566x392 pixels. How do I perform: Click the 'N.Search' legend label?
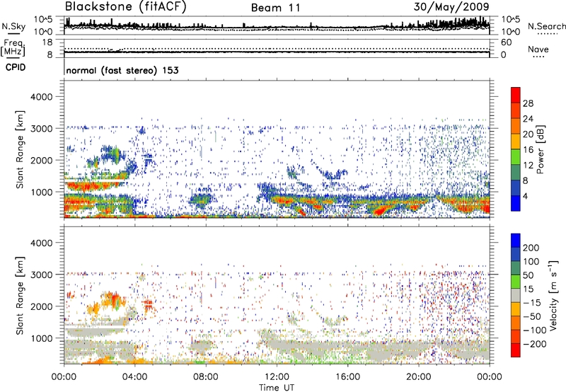click(x=547, y=26)
